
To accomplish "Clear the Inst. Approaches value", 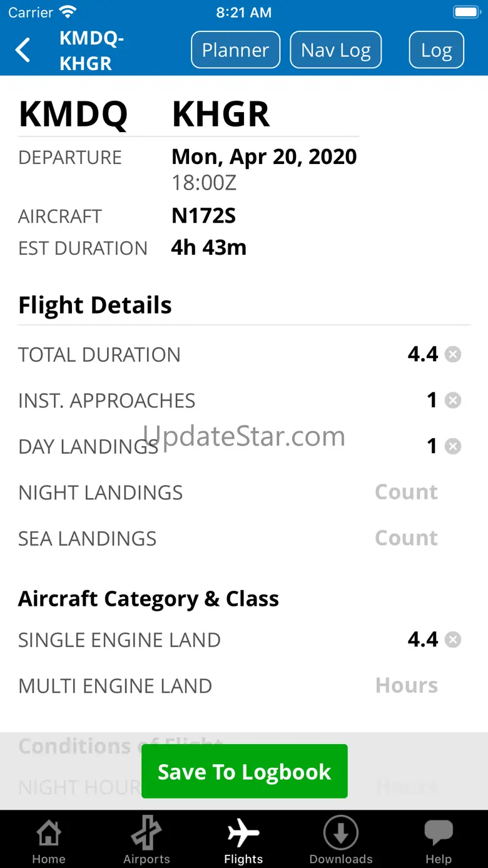I will (x=453, y=401).
